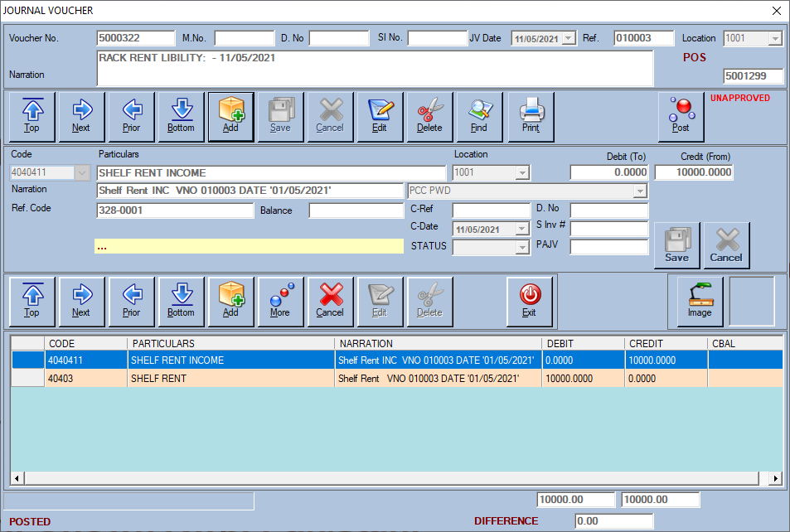
Task: Exit the journal voucher screen
Action: (x=530, y=302)
